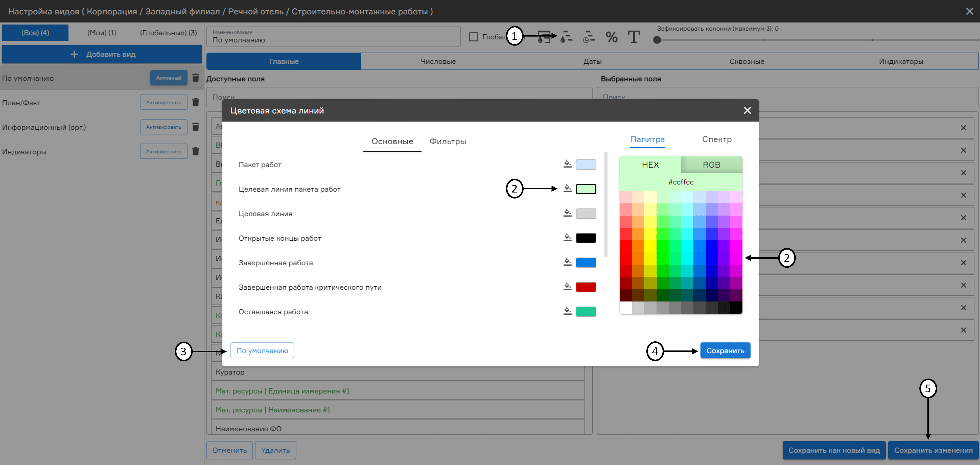Viewport: 980px width, 465px height.
Task: Delete the По умолчанию view via trash icon
Action: click(196, 78)
